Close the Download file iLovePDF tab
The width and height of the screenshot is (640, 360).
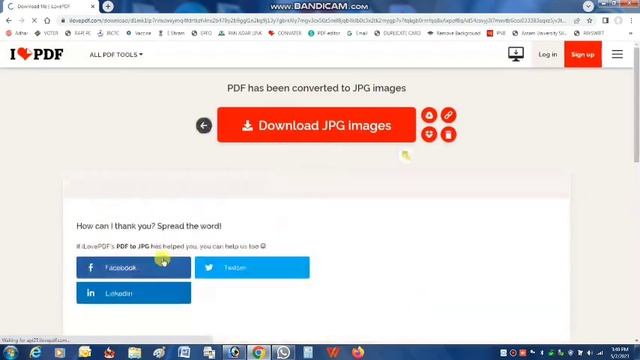pos(93,7)
